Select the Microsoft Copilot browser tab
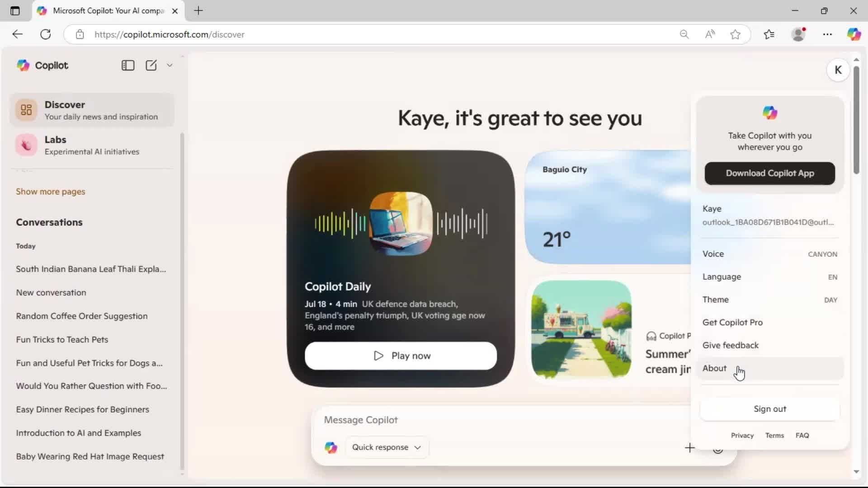 tap(108, 11)
